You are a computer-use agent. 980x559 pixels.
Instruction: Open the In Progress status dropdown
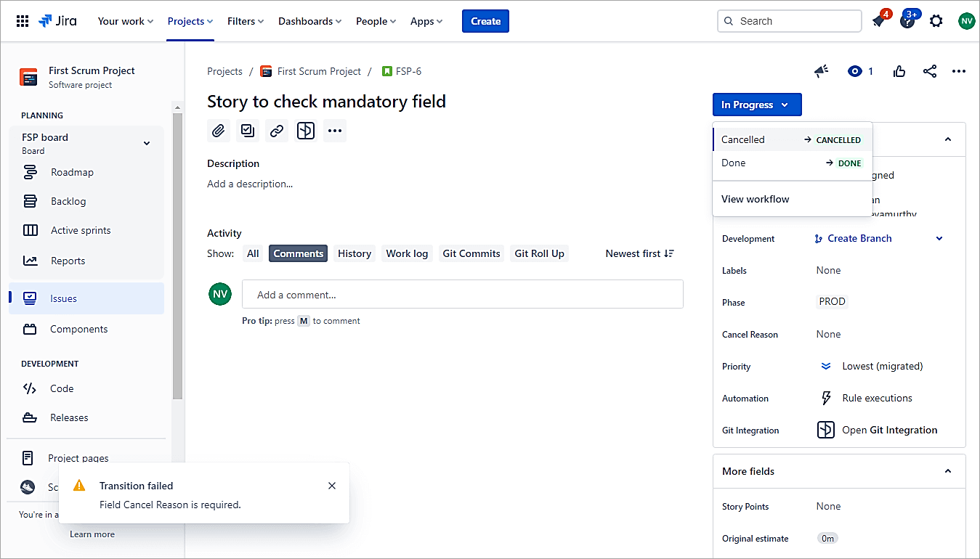(756, 105)
